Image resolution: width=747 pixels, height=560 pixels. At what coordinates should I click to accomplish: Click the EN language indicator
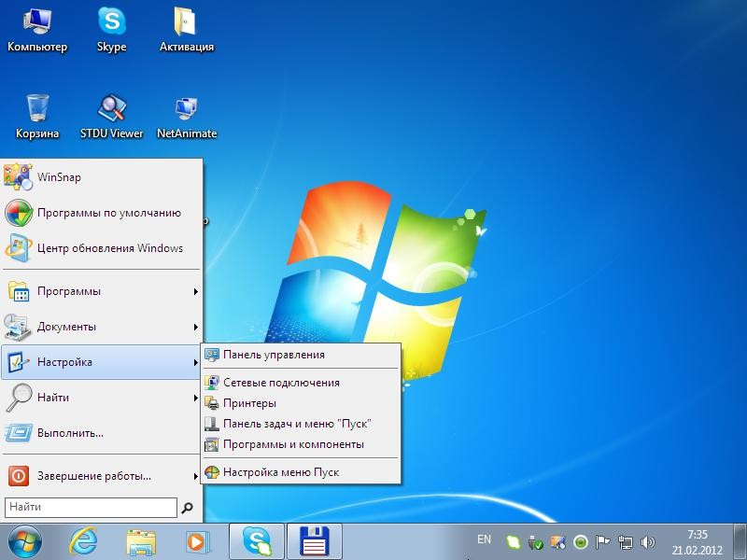tap(484, 539)
